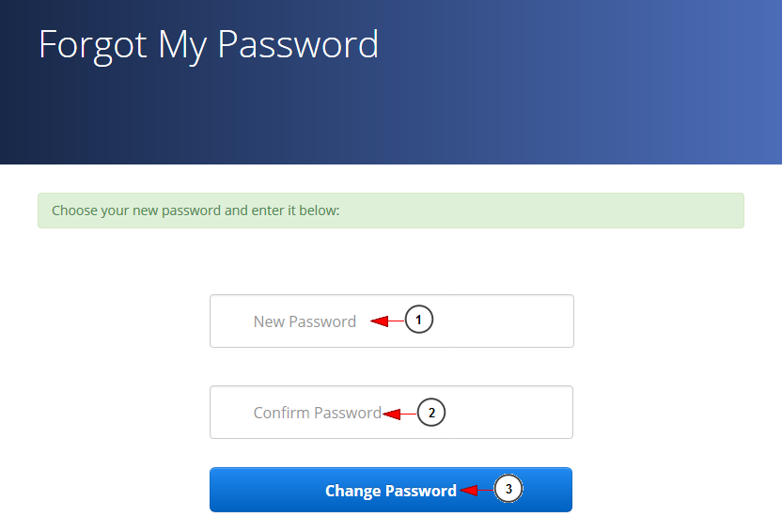Image resolution: width=782 pixels, height=532 pixels.
Task: Click red arrow beside Confirm Password text
Action: click(x=393, y=413)
